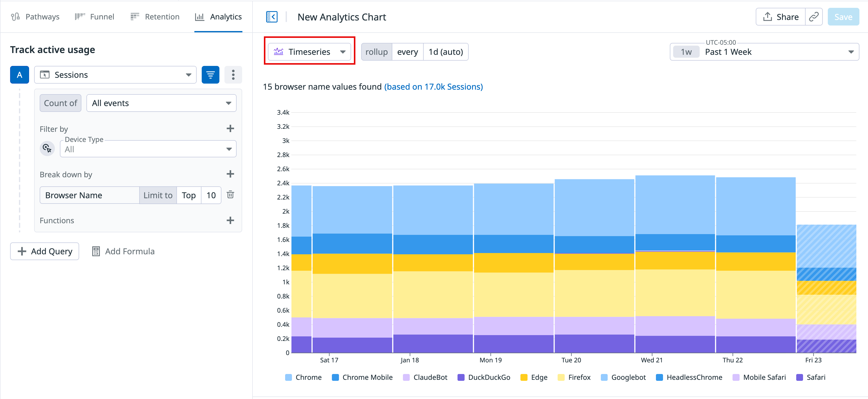The image size is (868, 399).
Task: Open the query A kebab menu
Action: click(x=233, y=75)
